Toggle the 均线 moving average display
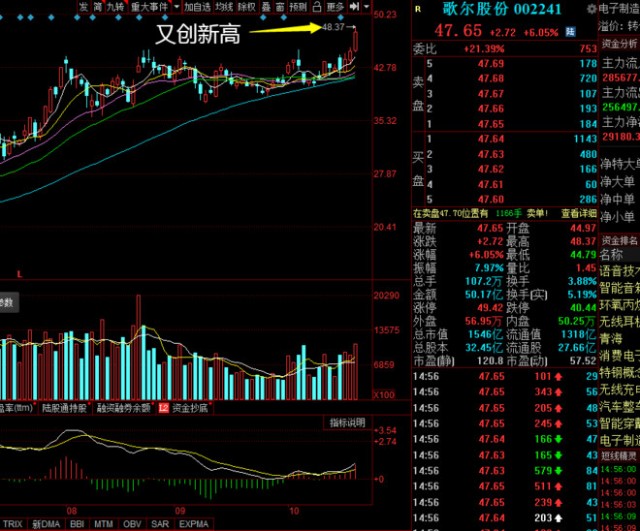This screenshot has height=531, width=640. pos(224,7)
